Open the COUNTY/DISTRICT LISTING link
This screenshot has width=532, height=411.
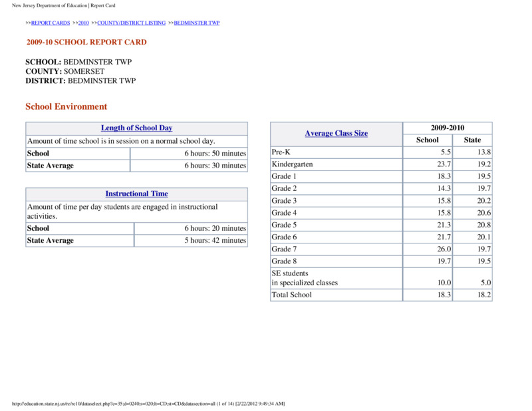131,23
